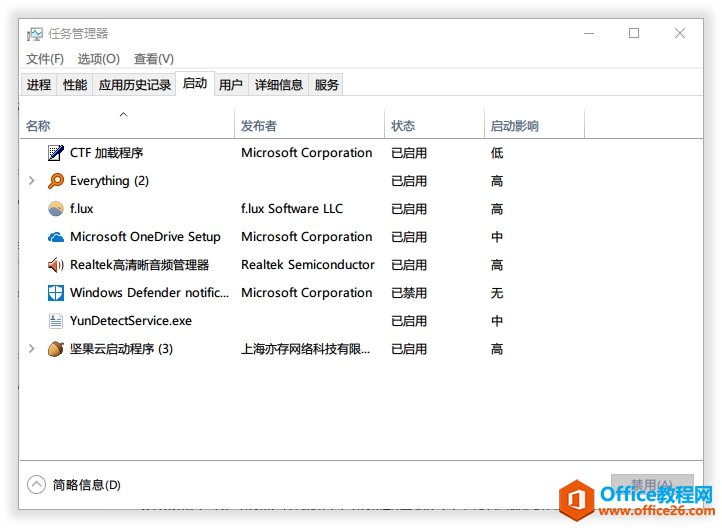Select YunDetectService.exe entry
This screenshot has width=722, height=528.
131,321
